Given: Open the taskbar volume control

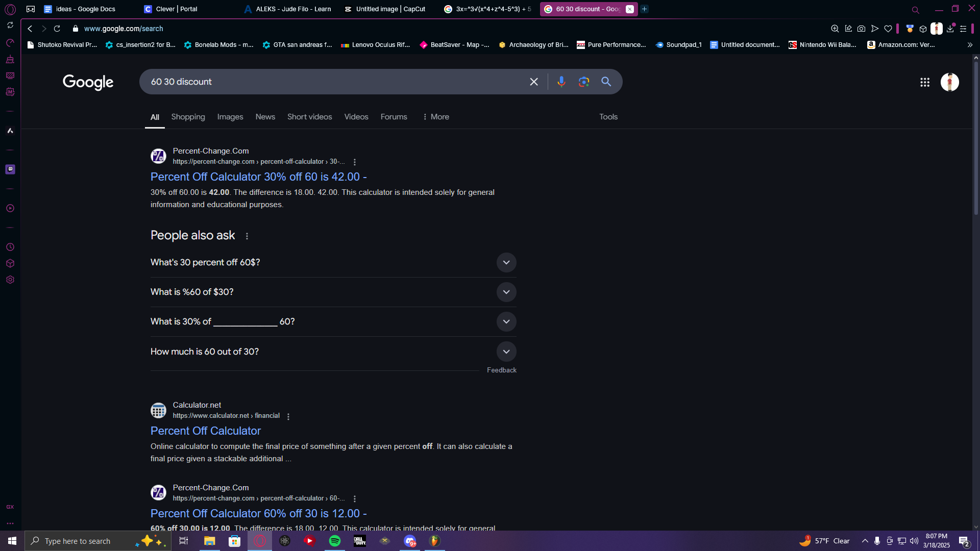Looking at the screenshot, I should pyautogui.click(x=914, y=541).
